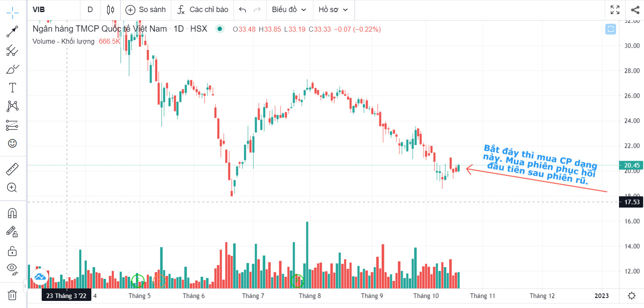Open the candlestick chart style selector

pos(110,10)
